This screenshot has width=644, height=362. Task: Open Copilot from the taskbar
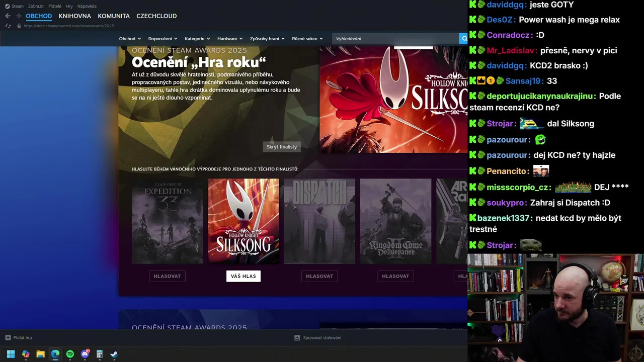[26, 354]
